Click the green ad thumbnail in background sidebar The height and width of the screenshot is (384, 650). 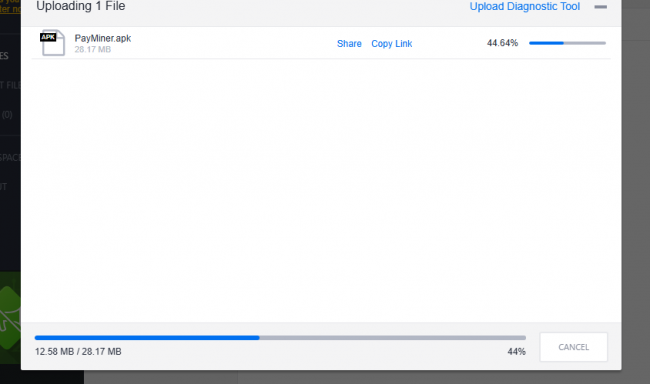[10, 318]
